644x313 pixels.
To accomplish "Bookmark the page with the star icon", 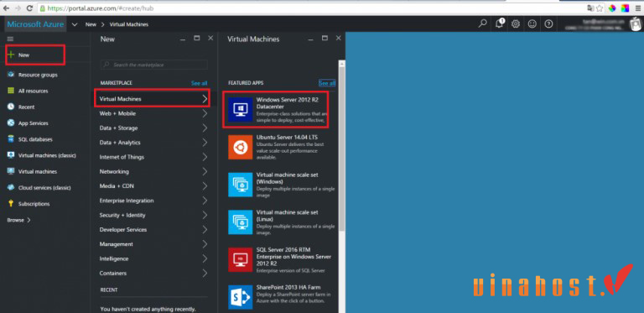I will point(600,8).
